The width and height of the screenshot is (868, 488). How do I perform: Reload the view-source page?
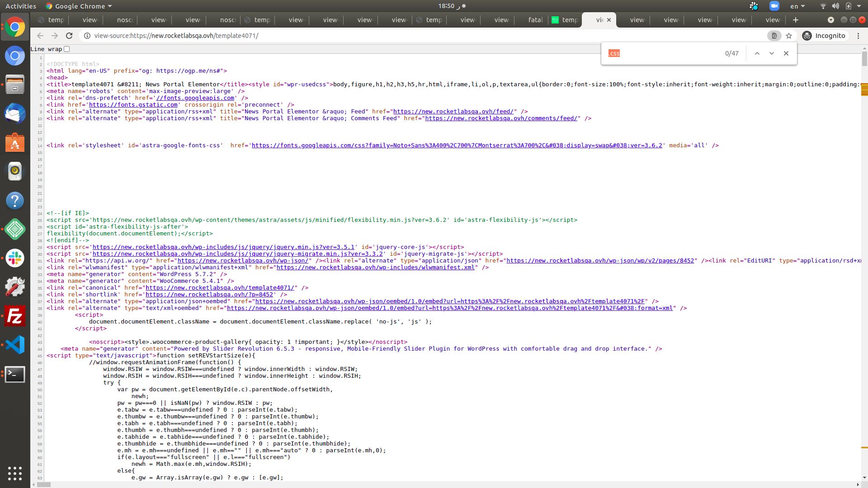69,36
